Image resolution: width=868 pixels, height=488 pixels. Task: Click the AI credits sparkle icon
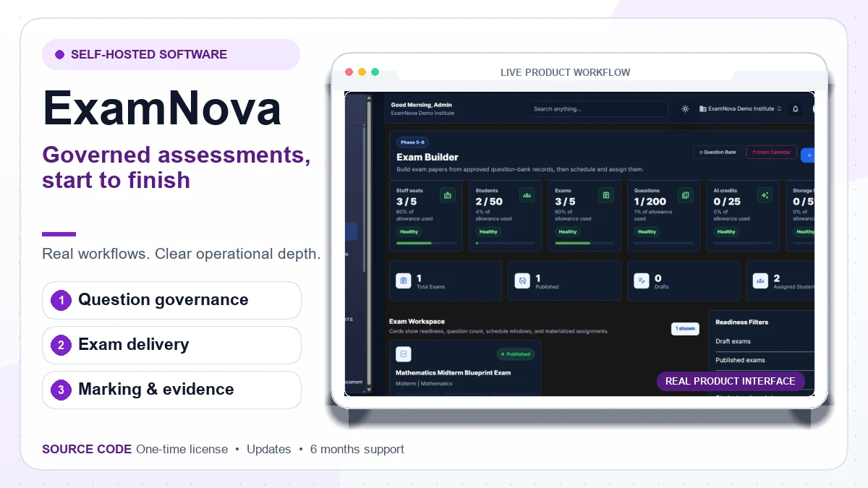[x=765, y=195]
